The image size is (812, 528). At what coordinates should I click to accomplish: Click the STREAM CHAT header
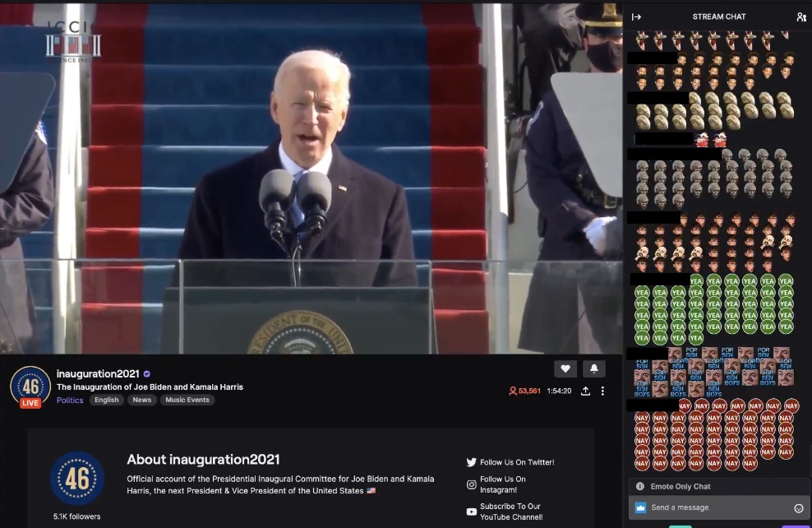[719, 16]
